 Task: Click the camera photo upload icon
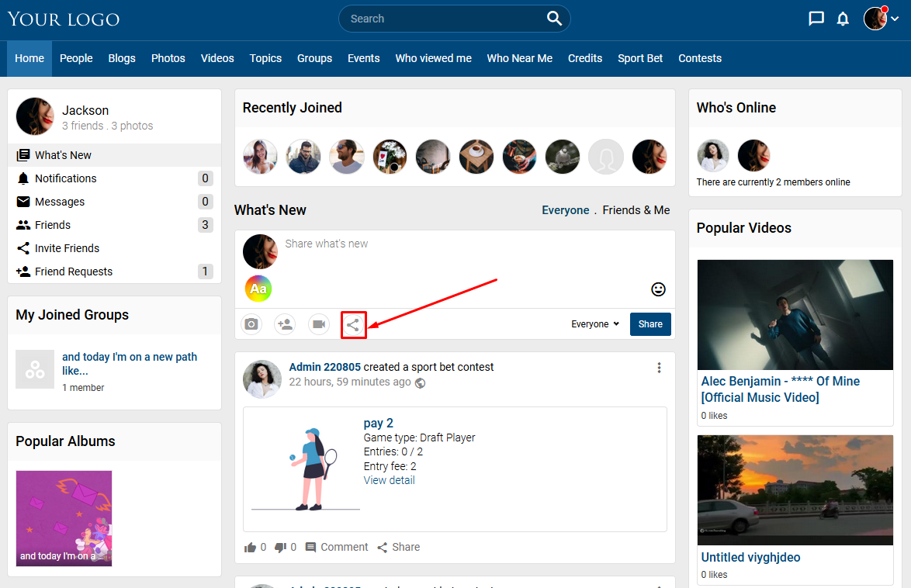pos(251,323)
